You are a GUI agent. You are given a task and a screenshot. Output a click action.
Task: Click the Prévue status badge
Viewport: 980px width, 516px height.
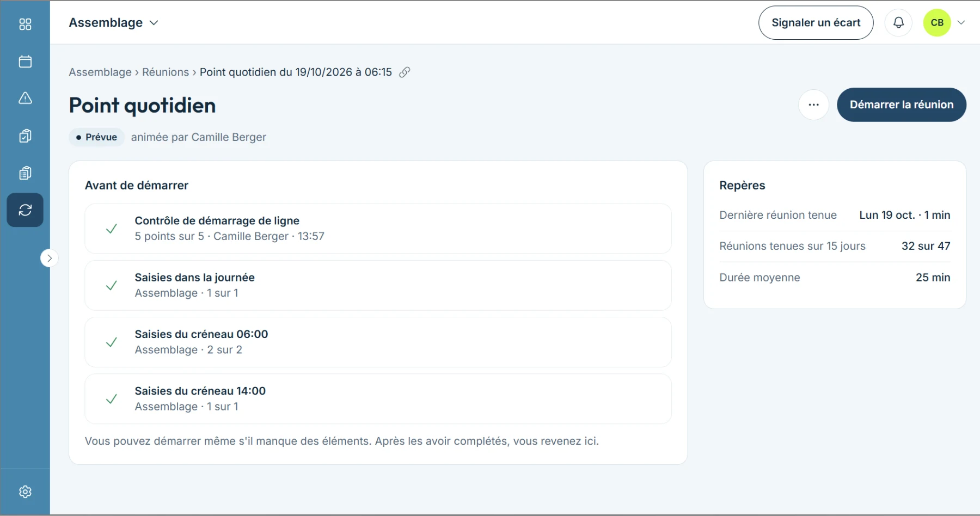coord(96,137)
